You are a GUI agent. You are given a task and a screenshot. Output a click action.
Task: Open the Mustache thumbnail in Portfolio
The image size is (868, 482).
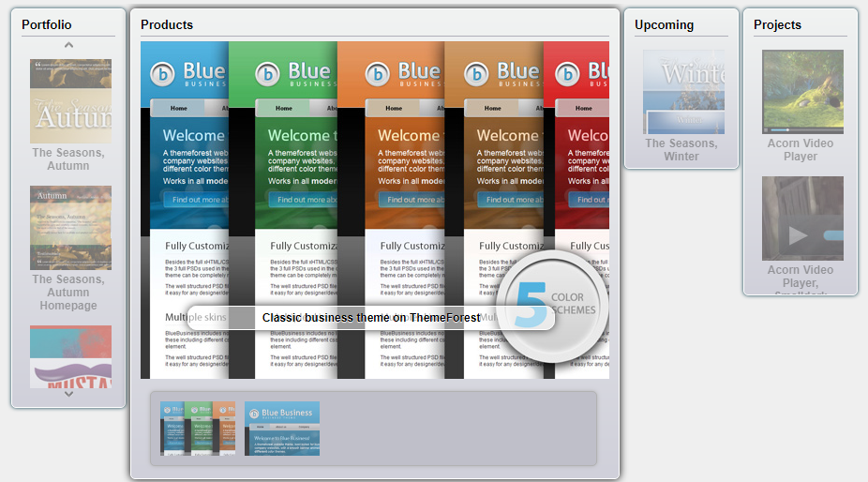(70, 356)
